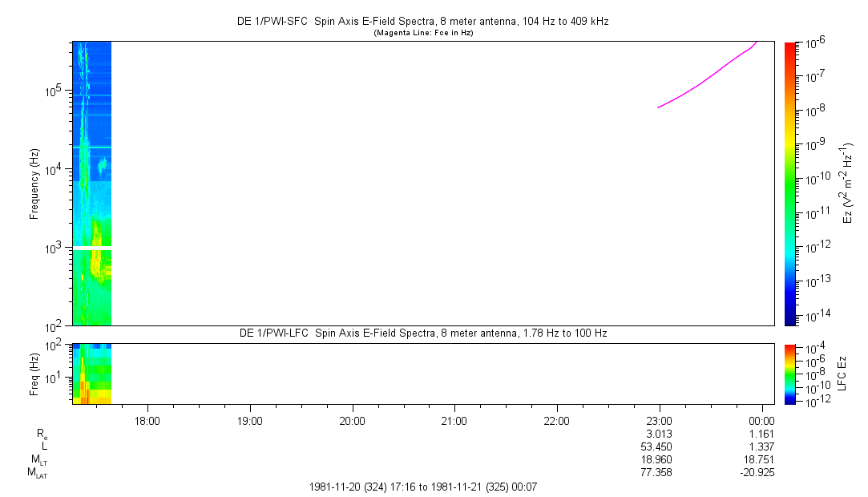The image size is (868, 497).
Task: Click the 22:00 time tick label
Action: tap(556, 421)
